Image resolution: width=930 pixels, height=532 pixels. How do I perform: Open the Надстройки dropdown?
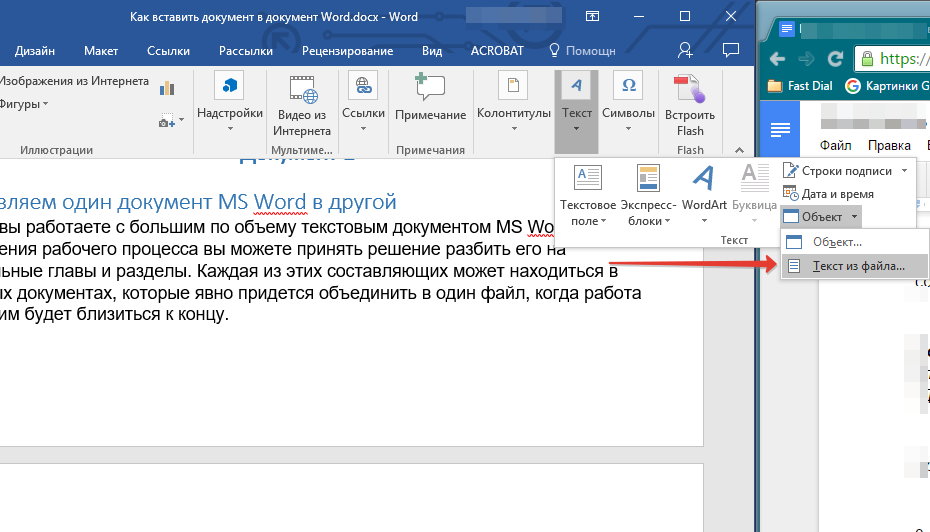230,127
